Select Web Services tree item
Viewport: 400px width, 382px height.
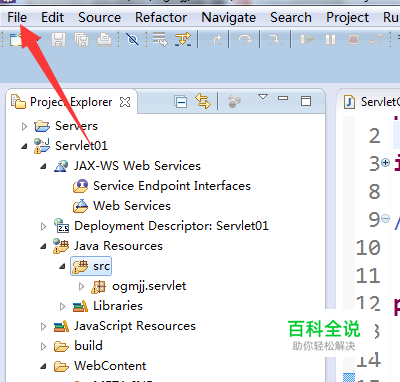coord(132,206)
